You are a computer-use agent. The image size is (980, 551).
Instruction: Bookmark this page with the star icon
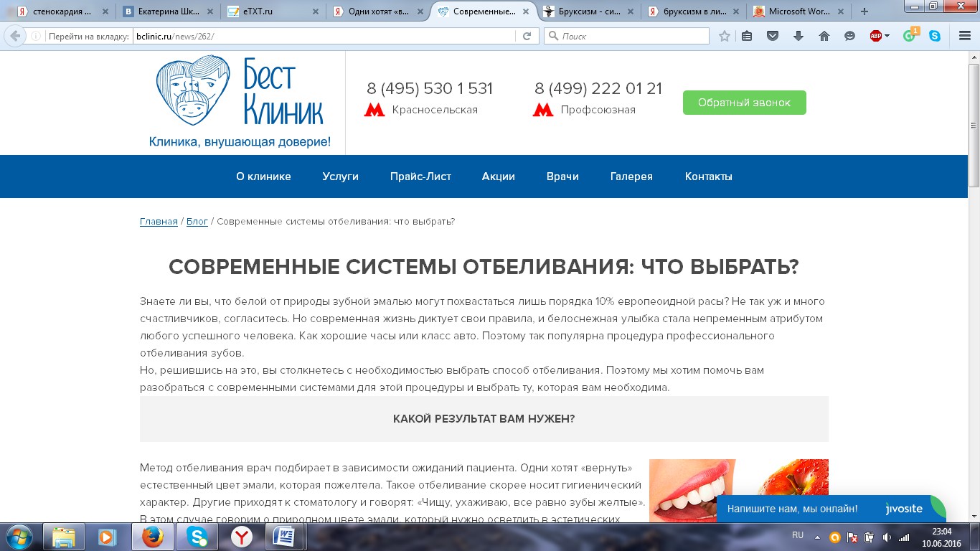tap(725, 36)
